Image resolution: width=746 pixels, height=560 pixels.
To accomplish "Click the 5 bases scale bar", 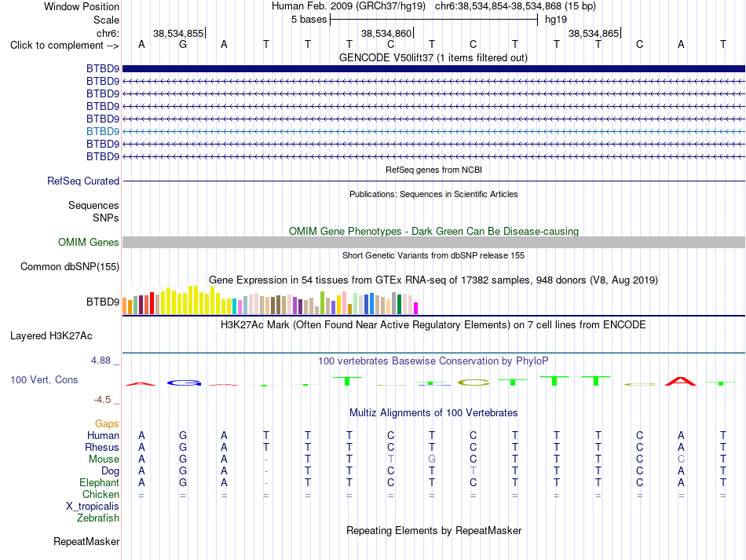I will 433,20.
